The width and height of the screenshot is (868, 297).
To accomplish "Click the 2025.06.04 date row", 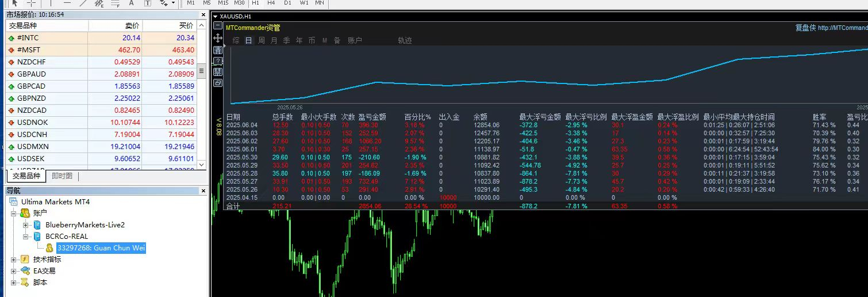I will (x=546, y=125).
